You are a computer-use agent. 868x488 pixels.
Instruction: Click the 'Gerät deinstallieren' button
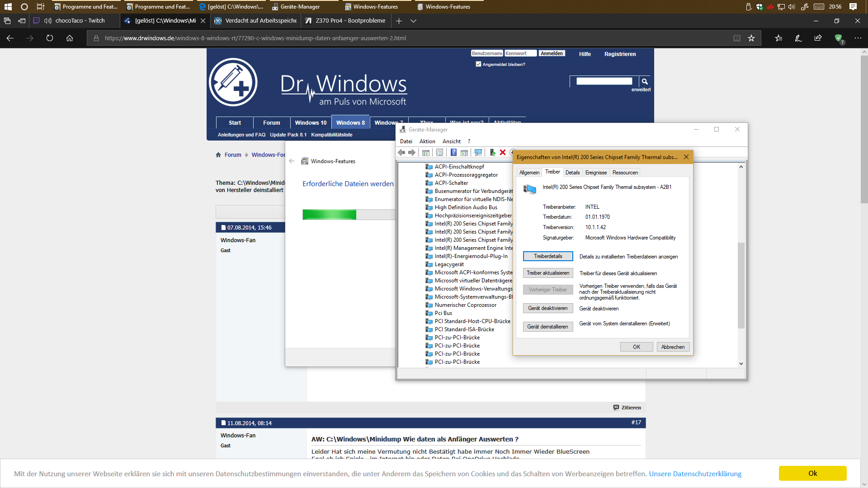pos(548,327)
